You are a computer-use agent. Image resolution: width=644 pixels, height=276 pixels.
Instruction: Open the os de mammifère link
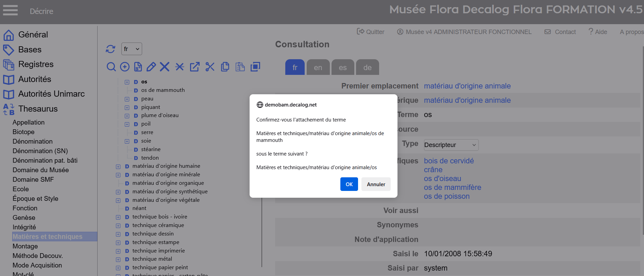click(452, 188)
